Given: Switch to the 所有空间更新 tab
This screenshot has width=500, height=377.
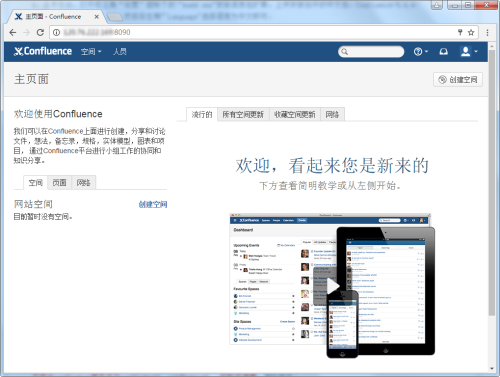Looking at the screenshot, I should (243, 115).
